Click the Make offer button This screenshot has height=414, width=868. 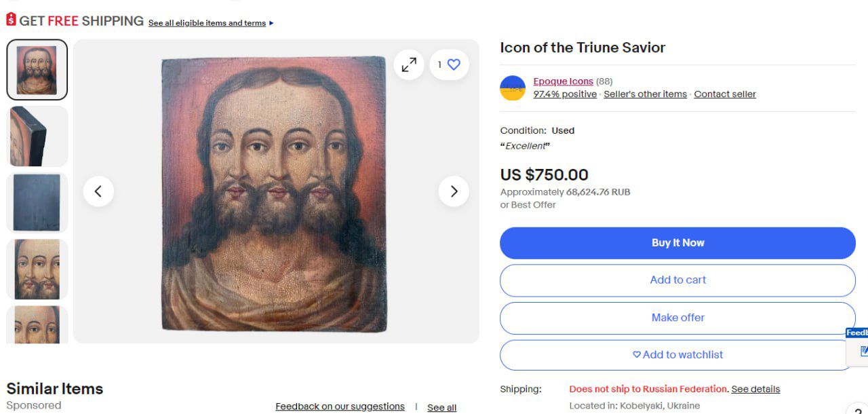pyautogui.click(x=677, y=318)
